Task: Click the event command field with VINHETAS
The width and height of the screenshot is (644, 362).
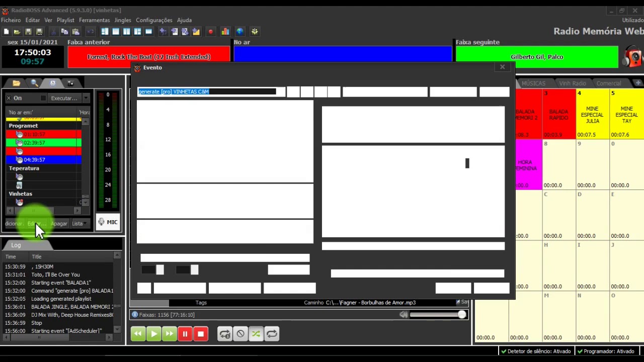Action: (x=207, y=92)
